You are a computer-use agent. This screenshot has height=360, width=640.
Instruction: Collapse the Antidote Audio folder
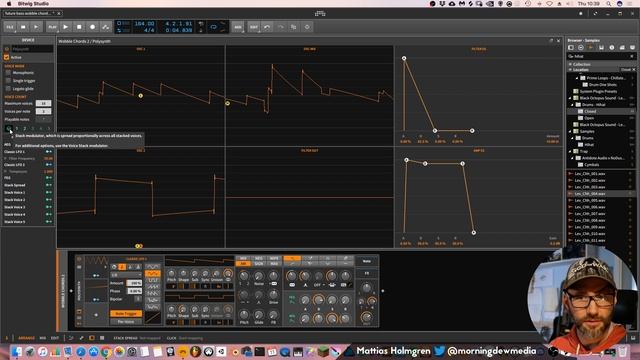[572, 158]
